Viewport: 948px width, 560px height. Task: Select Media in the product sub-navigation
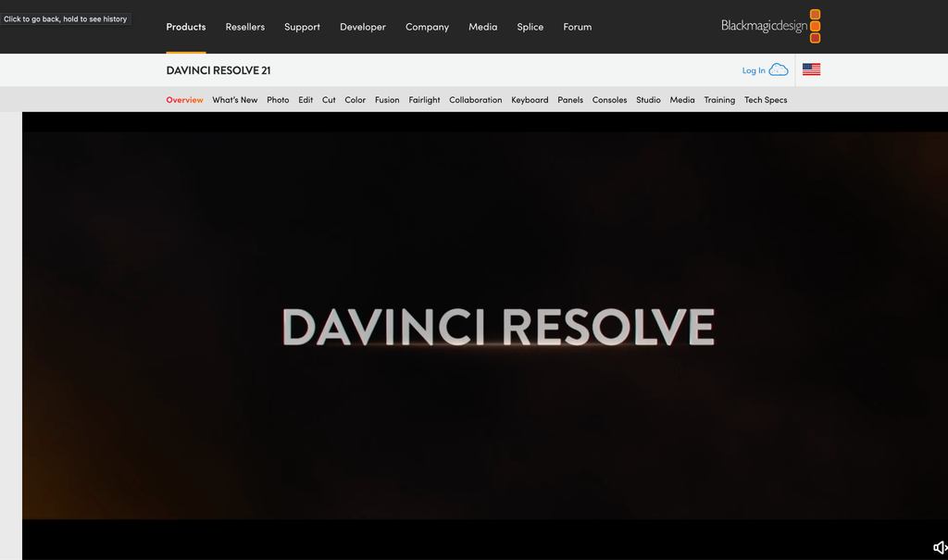[x=682, y=100]
